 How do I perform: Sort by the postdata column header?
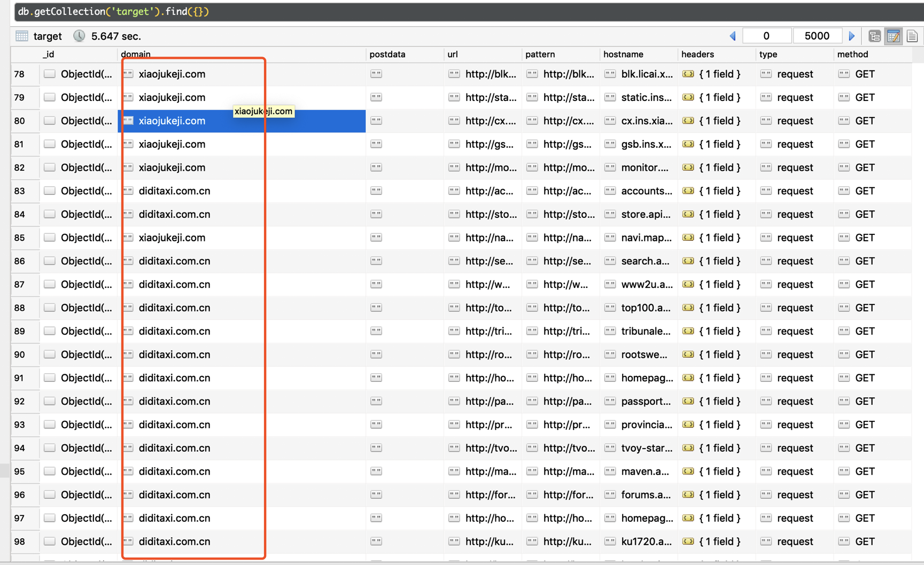tap(387, 54)
